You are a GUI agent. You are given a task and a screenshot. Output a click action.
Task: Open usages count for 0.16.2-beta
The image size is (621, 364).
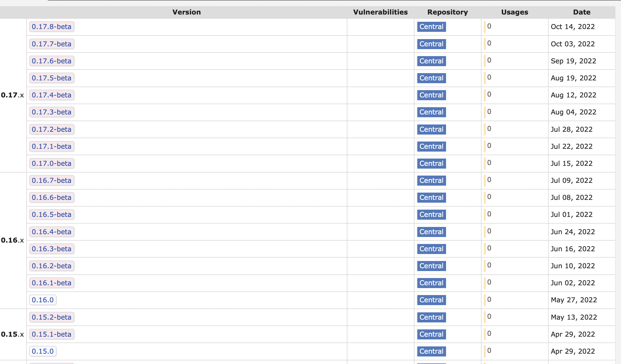pyautogui.click(x=489, y=265)
